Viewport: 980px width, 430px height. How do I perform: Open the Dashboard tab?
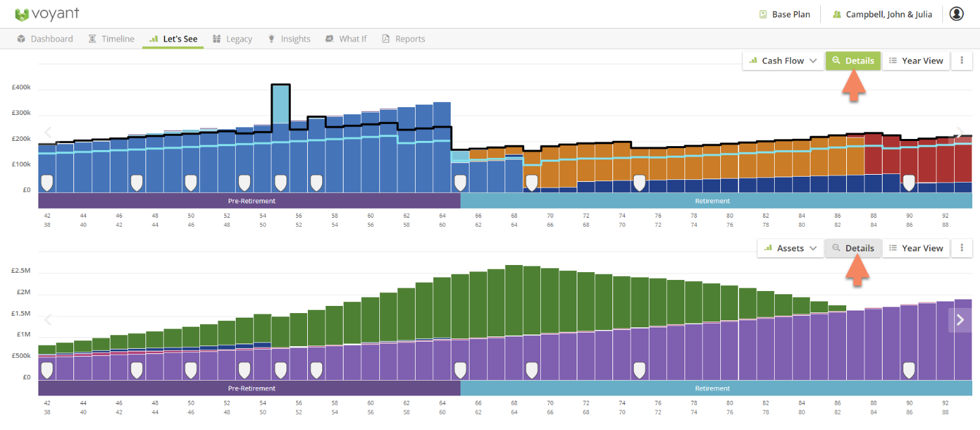coord(45,39)
